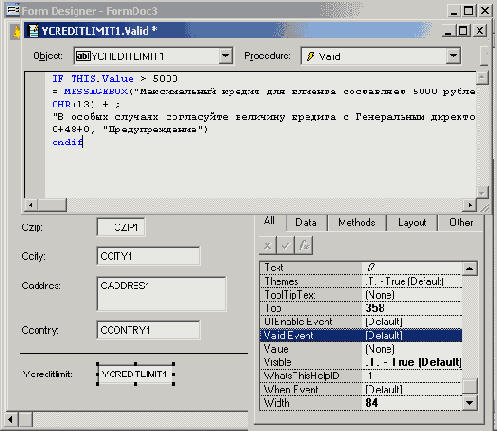
Task: Click the endif code line
Action: (68, 142)
